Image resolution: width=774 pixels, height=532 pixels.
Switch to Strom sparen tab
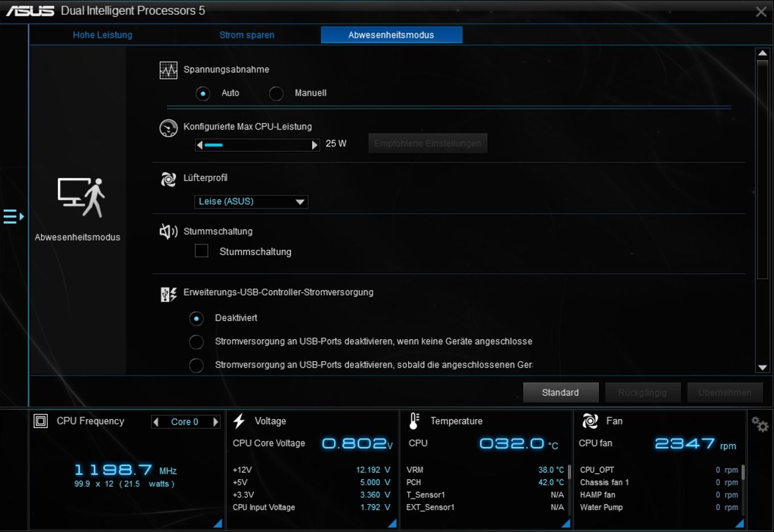click(247, 35)
